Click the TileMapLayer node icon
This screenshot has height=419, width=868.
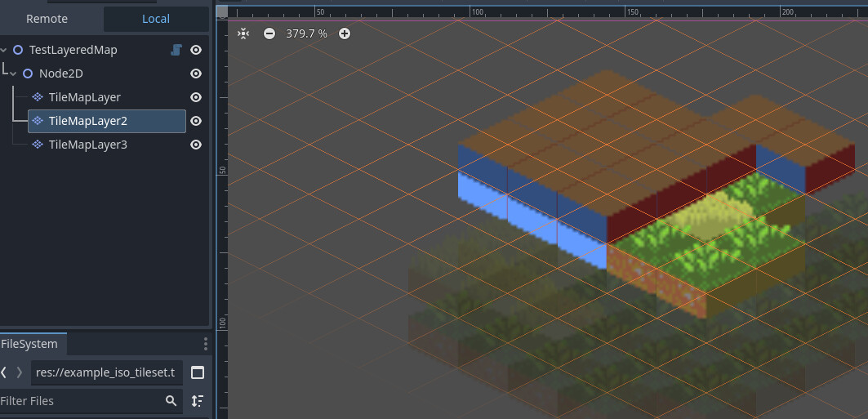point(38,97)
